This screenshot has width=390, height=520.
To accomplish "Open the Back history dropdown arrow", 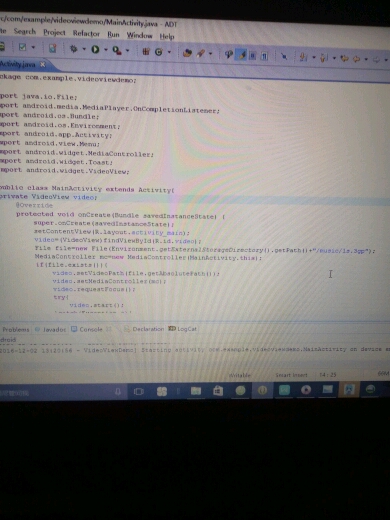I will [x=366, y=59].
